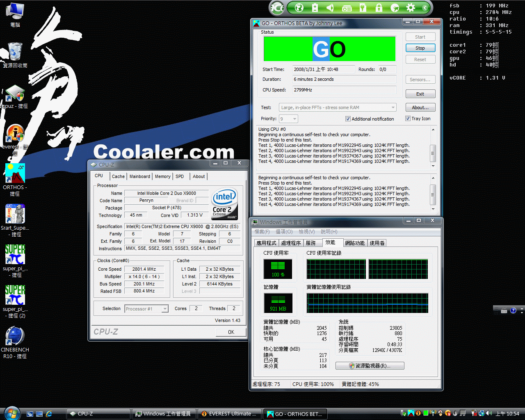Open the 處理程序 tab in Task Manager
Screen dimensions: 525x420
tap(291, 243)
